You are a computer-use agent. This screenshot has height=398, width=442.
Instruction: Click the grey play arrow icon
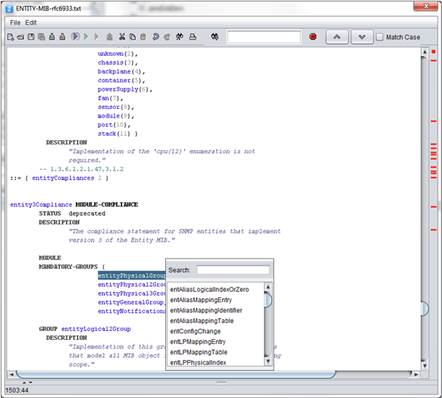96,37
